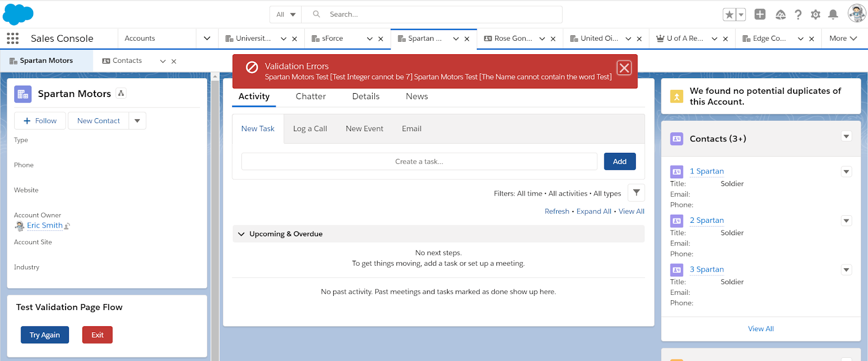868x361 pixels.
Task: Open the Accounts navigation dropdown chevron
Action: 207,38
